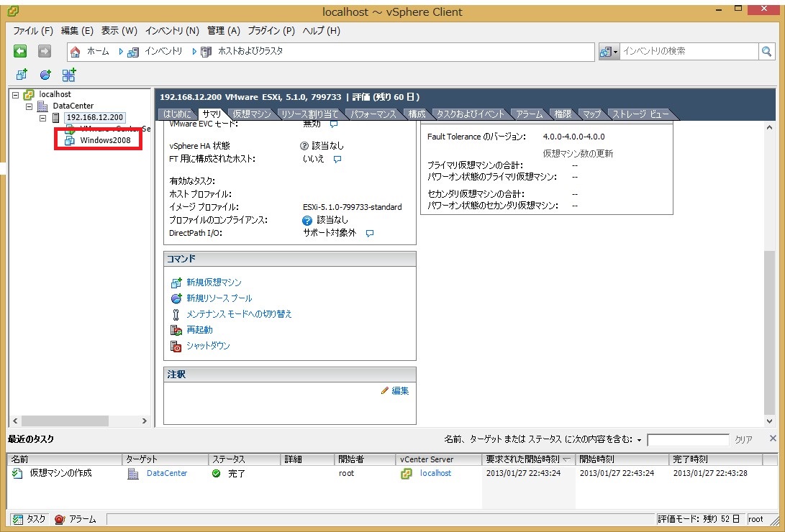Click the ホストおよびクラスタ breadcrumb icon
This screenshot has height=532, width=785.
[206, 52]
